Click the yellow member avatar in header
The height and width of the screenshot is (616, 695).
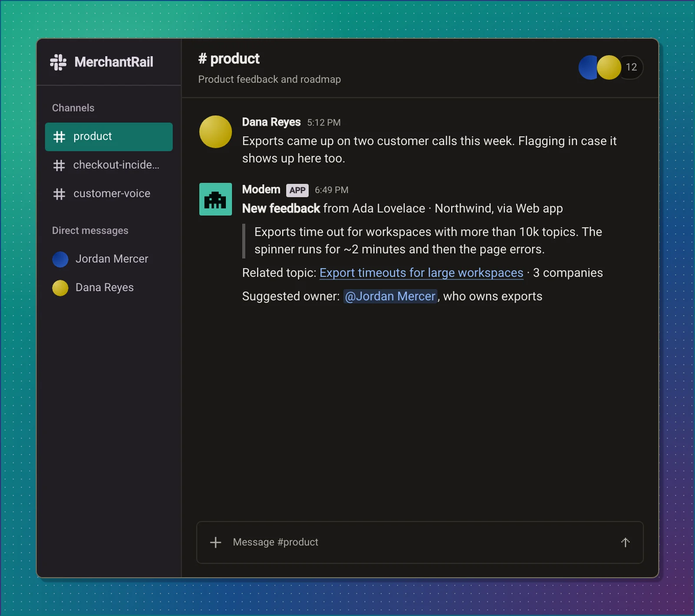[609, 67]
